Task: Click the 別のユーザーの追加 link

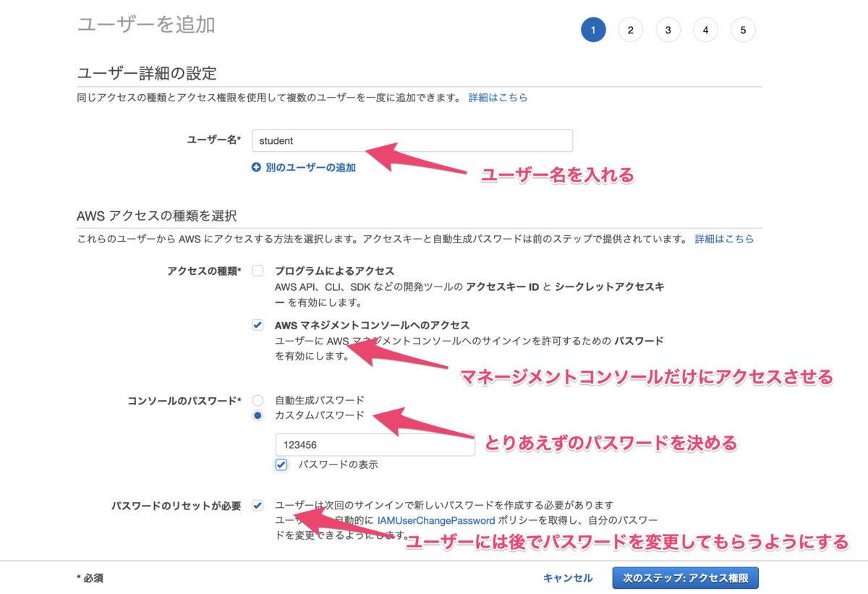Action: (310, 167)
